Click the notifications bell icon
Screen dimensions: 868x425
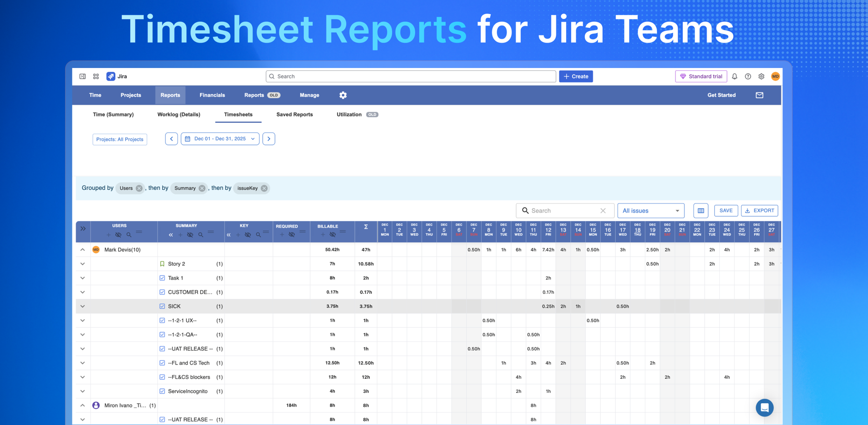tap(734, 76)
